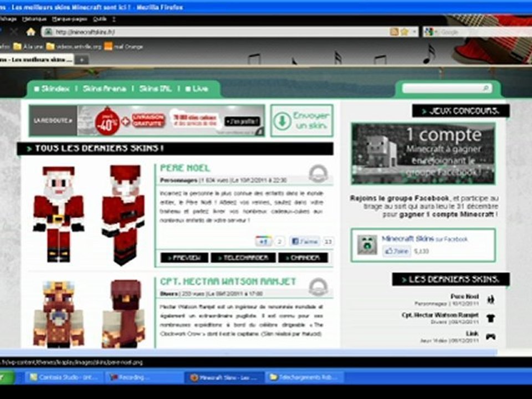Click the 1 compte Minecraft contest banner
Viewport: 532px width, 399px height.
pyautogui.click(x=423, y=154)
